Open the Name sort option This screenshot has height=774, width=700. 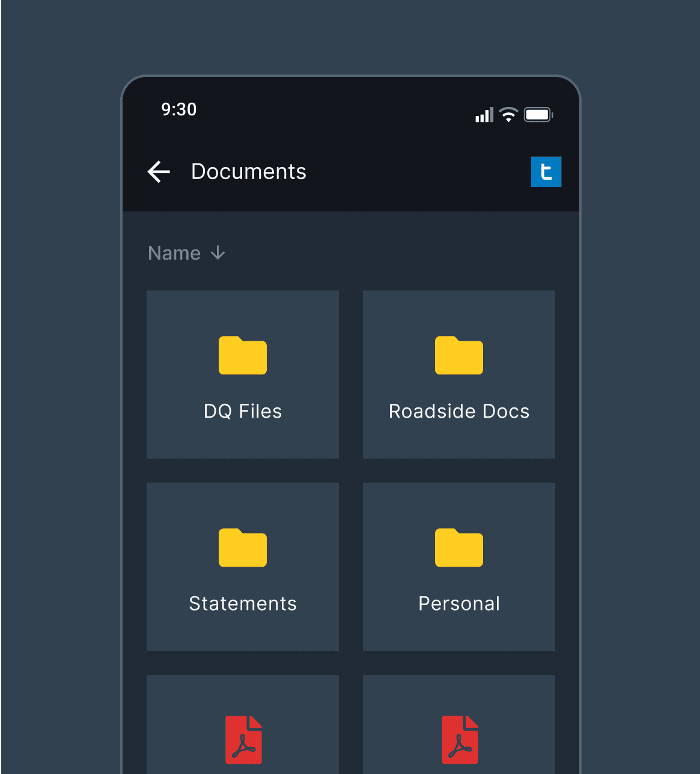click(x=174, y=253)
